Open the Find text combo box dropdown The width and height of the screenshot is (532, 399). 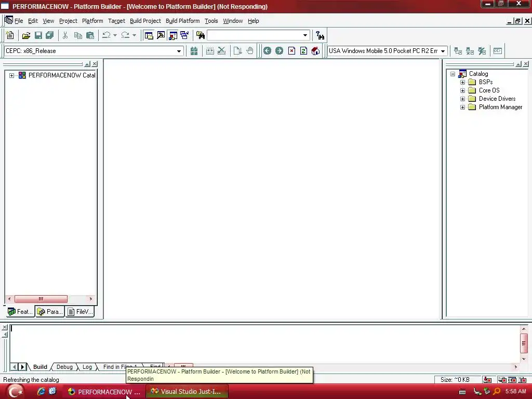(x=305, y=35)
